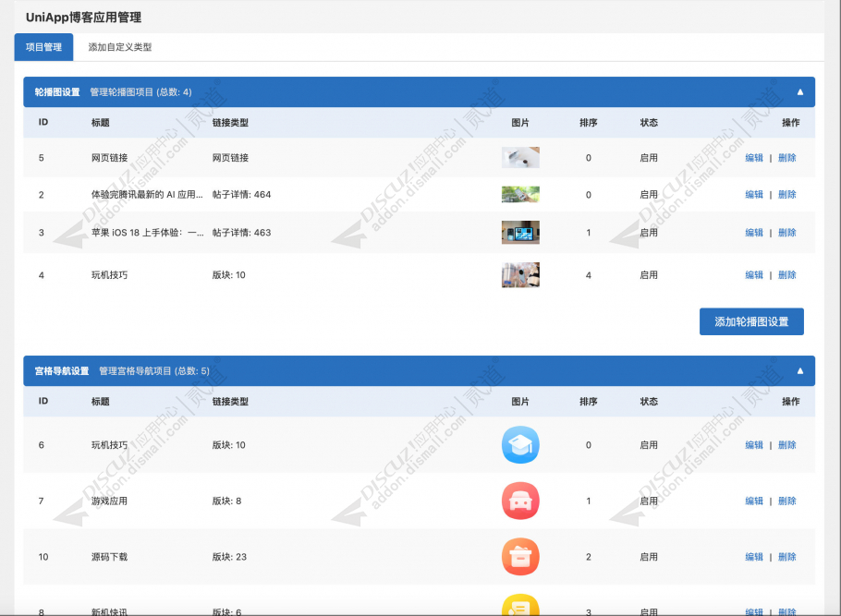841x616 pixels.
Task: Delete the 体验完腾讯最新的 AI 应用 row
Action: 786,195
